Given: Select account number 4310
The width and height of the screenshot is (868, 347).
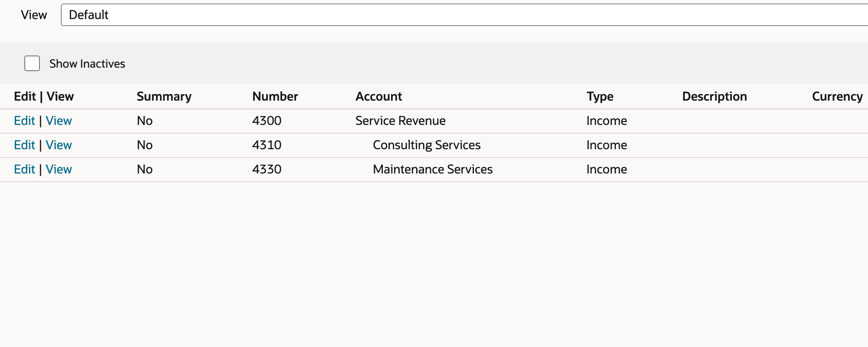Looking at the screenshot, I should pos(267,145).
